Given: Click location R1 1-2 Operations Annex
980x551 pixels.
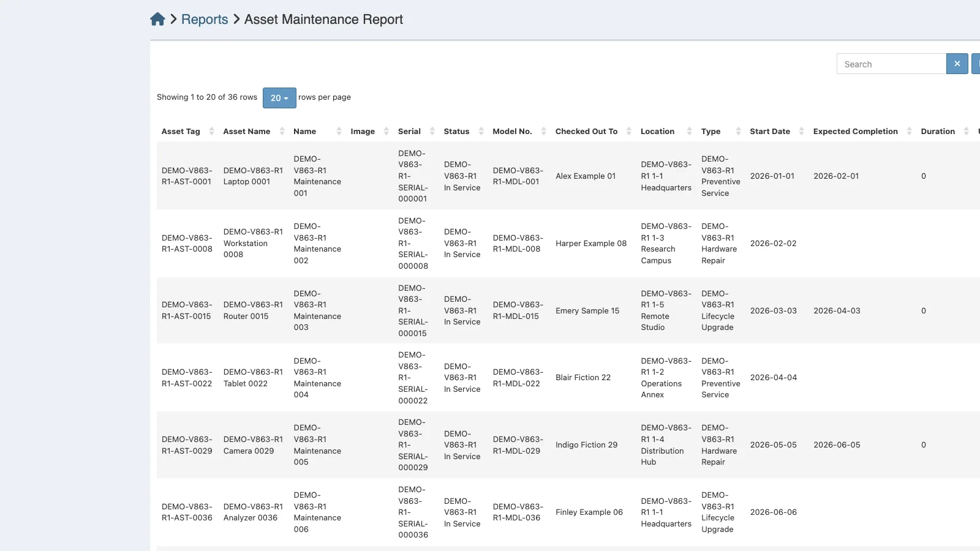Looking at the screenshot, I should (x=666, y=378).
